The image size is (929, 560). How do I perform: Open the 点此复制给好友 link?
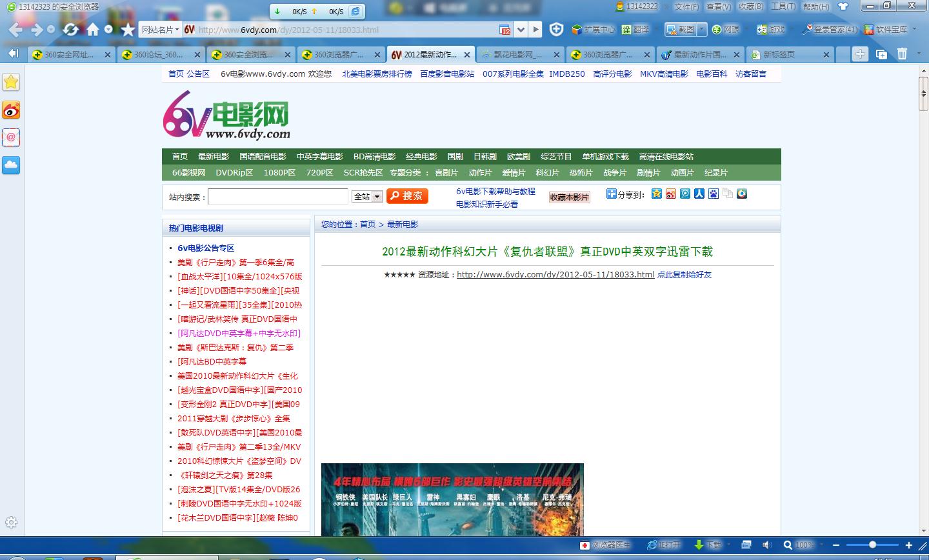(684, 275)
